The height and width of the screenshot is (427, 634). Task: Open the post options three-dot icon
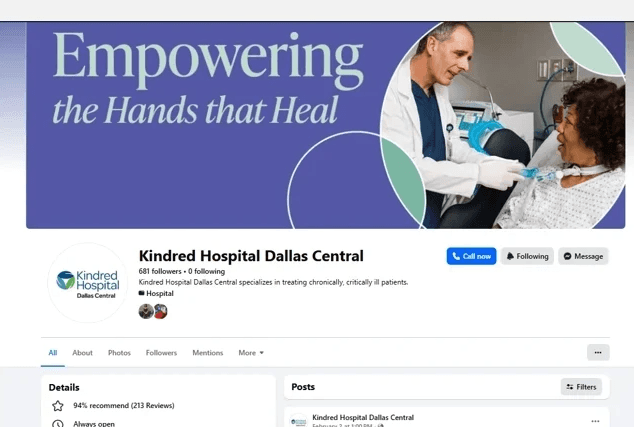[x=595, y=421]
